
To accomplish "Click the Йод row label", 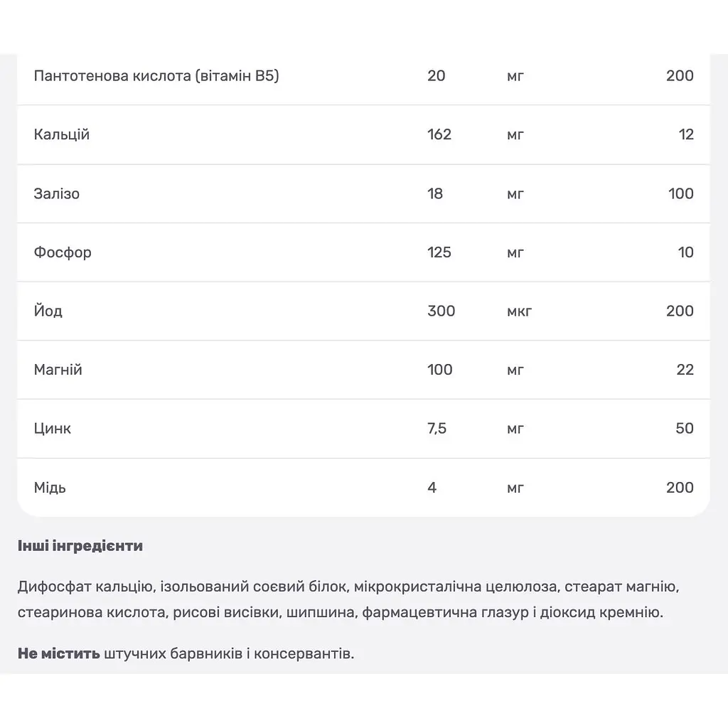I will [48, 311].
